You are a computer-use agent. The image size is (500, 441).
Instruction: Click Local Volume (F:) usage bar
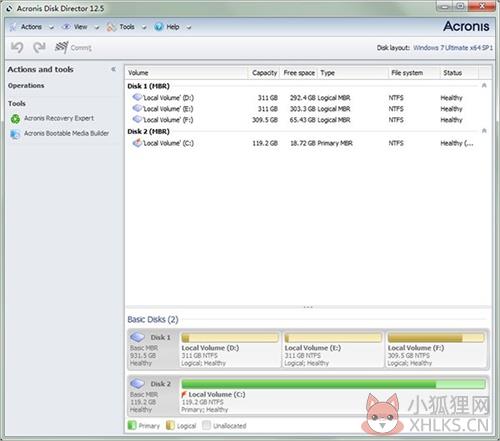click(x=436, y=338)
